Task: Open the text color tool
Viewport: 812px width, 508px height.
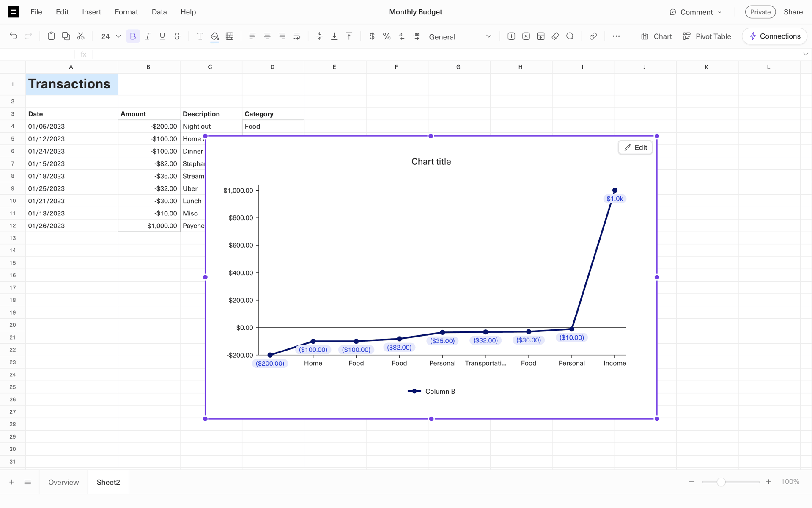Action: click(x=200, y=36)
